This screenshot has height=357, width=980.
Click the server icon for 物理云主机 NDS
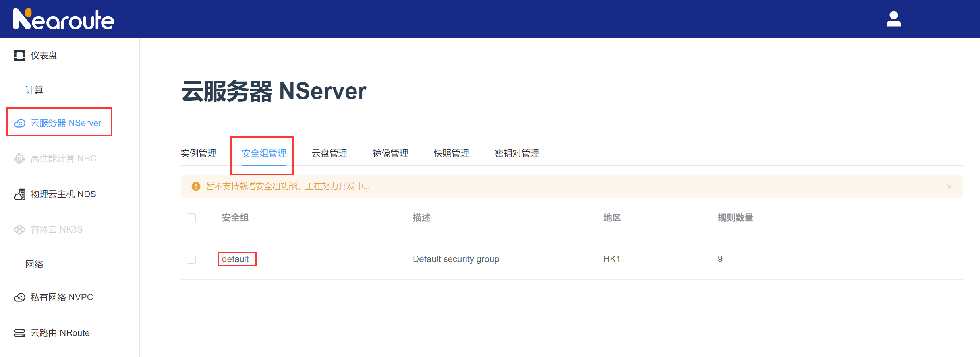click(19, 194)
